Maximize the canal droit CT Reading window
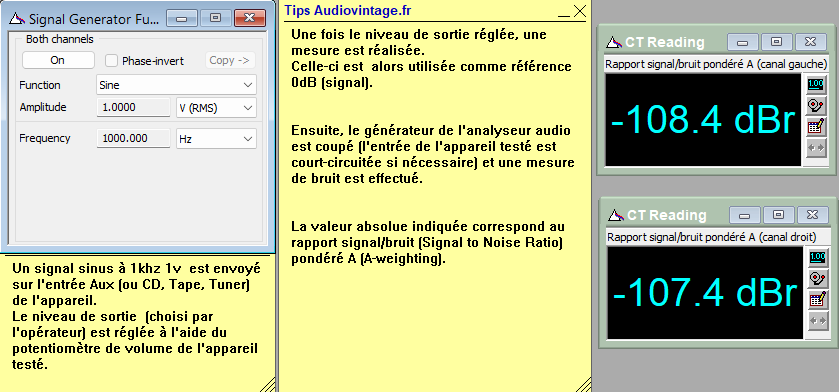Screen dimensions: 839x392 point(779,215)
